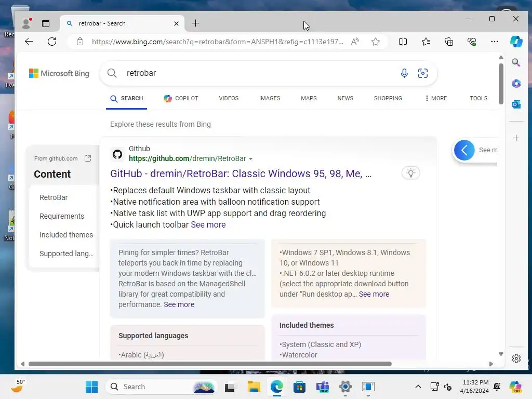This screenshot has height=399, width=532.
Task: Open the search TOOLS option
Action: point(478,98)
